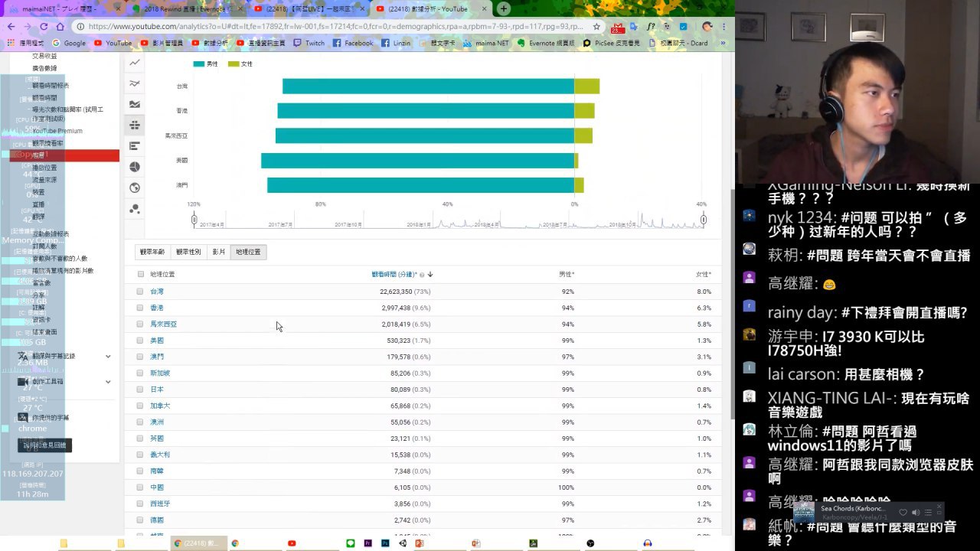Image resolution: width=980 pixels, height=551 pixels.
Task: Click the 說明和意見回饋 button
Action: (44, 445)
